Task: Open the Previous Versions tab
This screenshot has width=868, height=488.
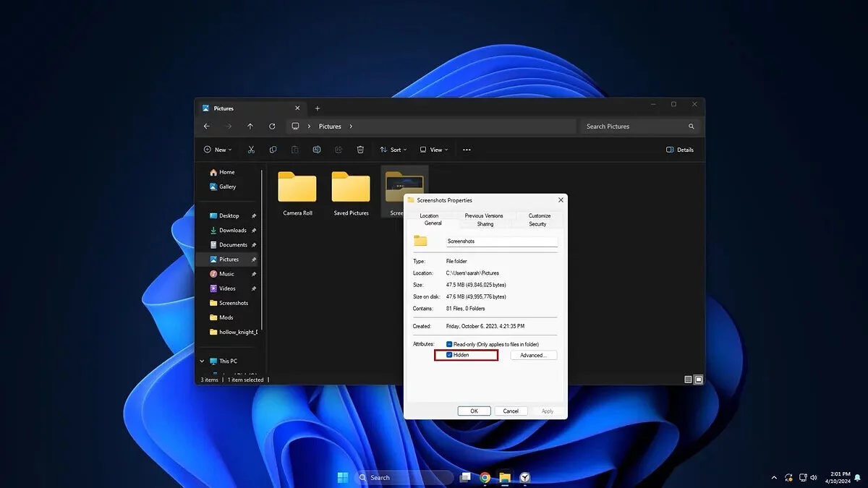Action: pos(484,215)
